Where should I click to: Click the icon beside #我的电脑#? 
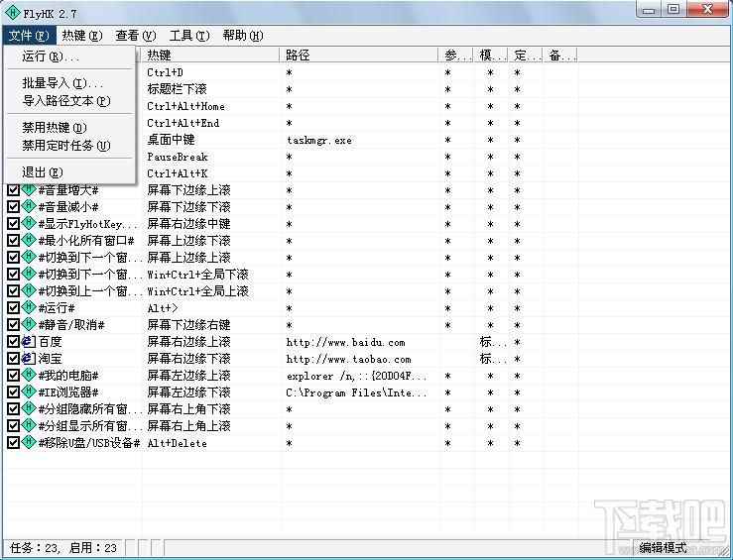click(29, 375)
